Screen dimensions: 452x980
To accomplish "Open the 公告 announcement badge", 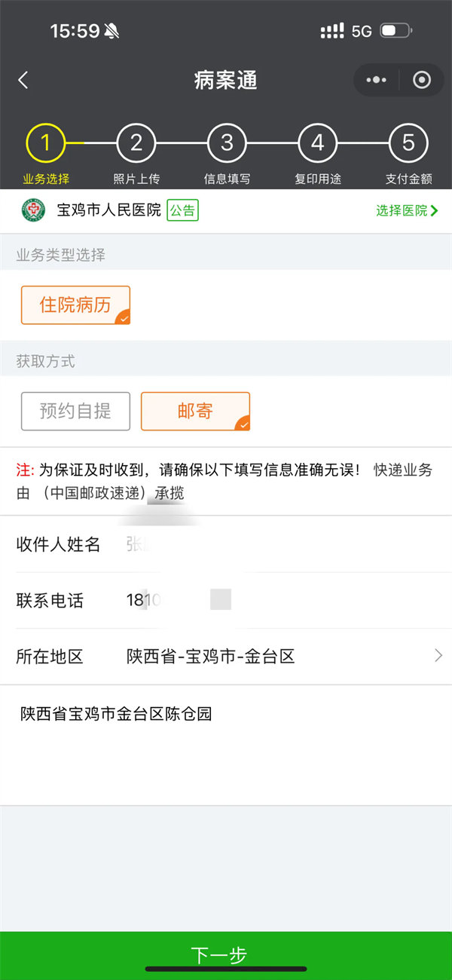I will point(182,210).
